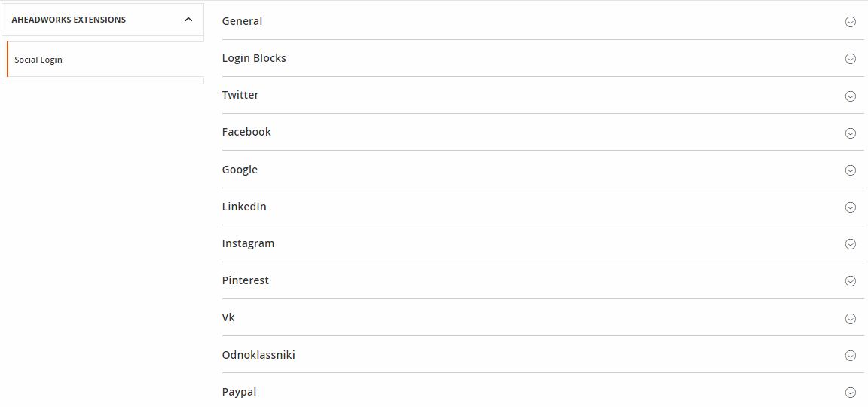
Task: Click the Instagram section chevron circle icon
Action: (850, 244)
